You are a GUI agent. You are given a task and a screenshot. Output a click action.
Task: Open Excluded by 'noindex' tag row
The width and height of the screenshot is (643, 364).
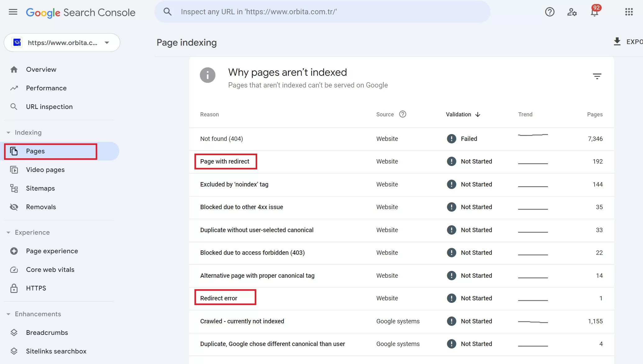(401, 185)
